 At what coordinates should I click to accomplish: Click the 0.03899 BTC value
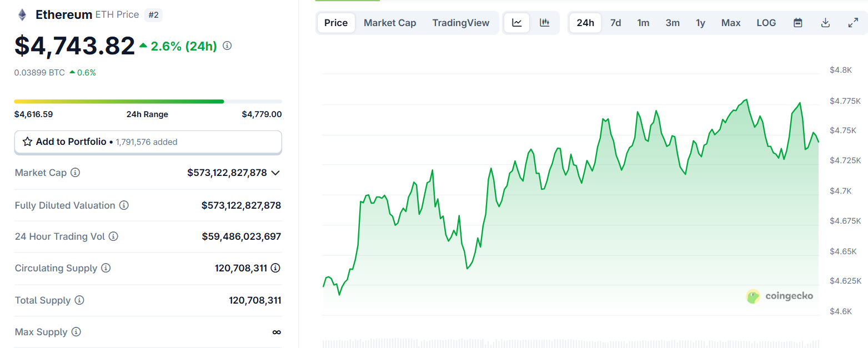pos(39,72)
